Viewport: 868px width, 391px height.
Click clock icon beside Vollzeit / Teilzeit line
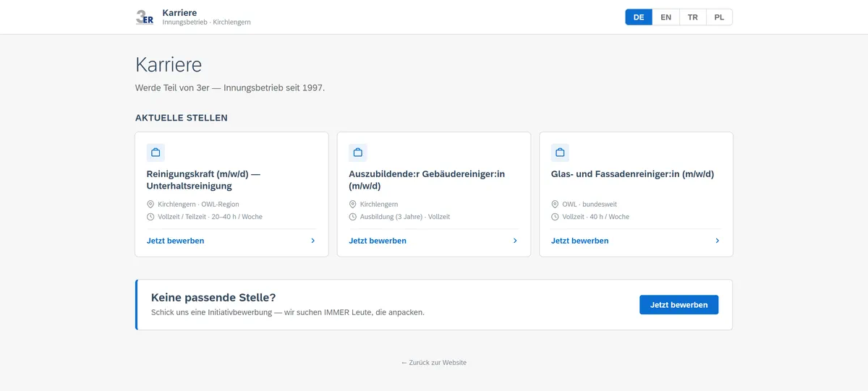(150, 217)
